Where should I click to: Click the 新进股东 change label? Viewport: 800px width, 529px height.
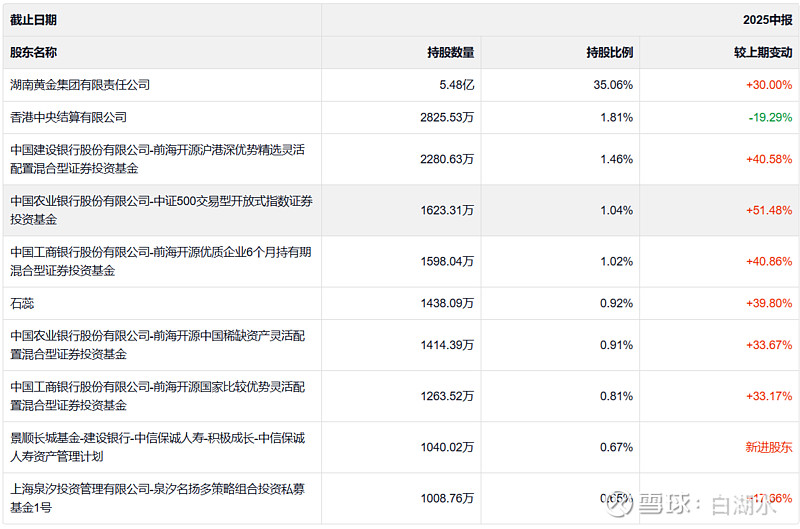coord(768,447)
